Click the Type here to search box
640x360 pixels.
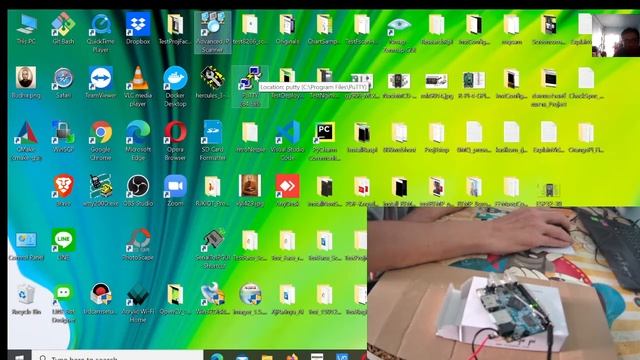117,356
